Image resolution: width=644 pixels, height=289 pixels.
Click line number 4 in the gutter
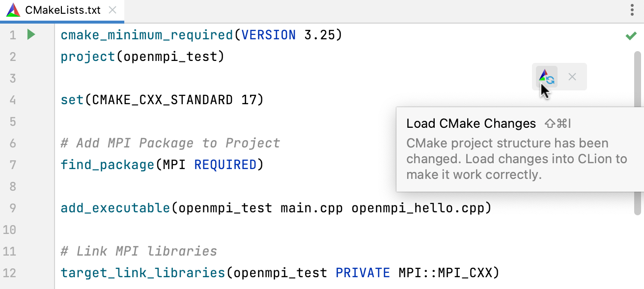13,100
